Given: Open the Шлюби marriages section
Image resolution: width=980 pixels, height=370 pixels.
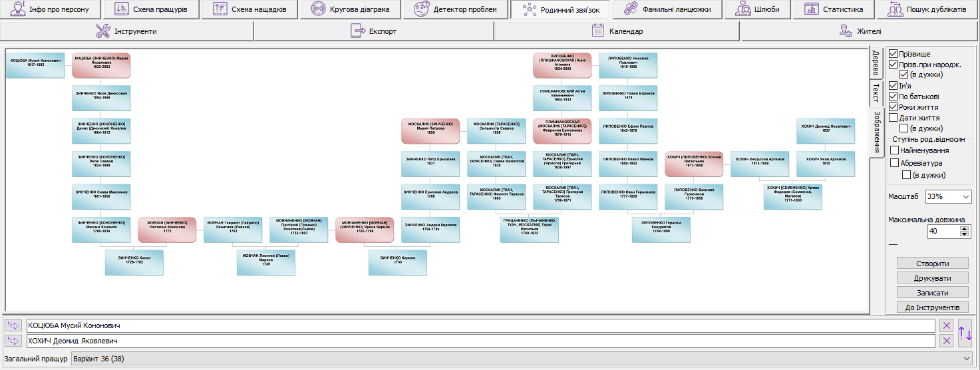Looking at the screenshot, I should tap(758, 9).
